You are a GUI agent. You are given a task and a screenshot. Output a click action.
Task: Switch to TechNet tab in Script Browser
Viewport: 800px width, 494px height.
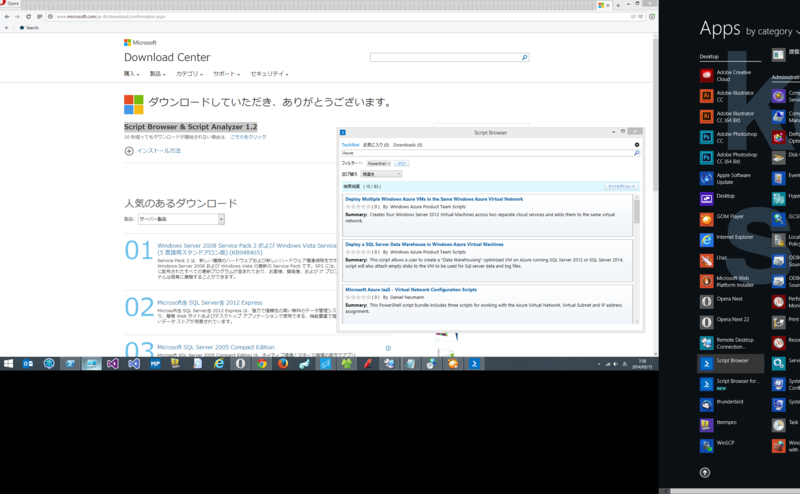tap(350, 145)
